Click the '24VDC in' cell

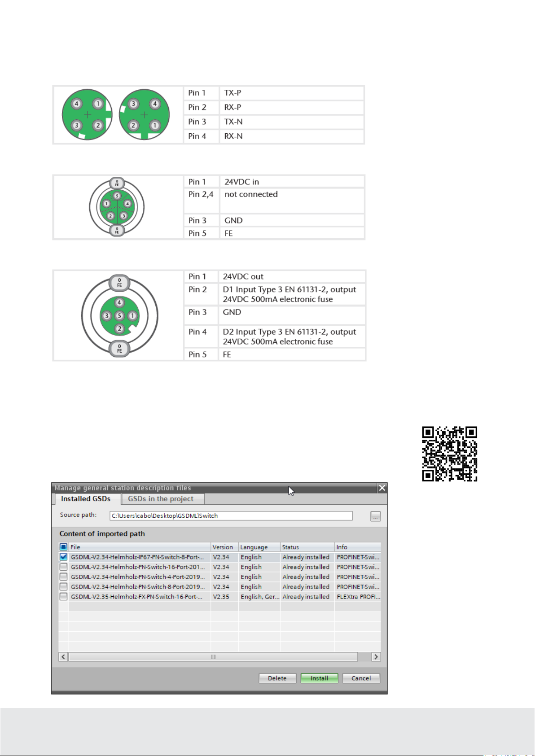(x=292, y=182)
